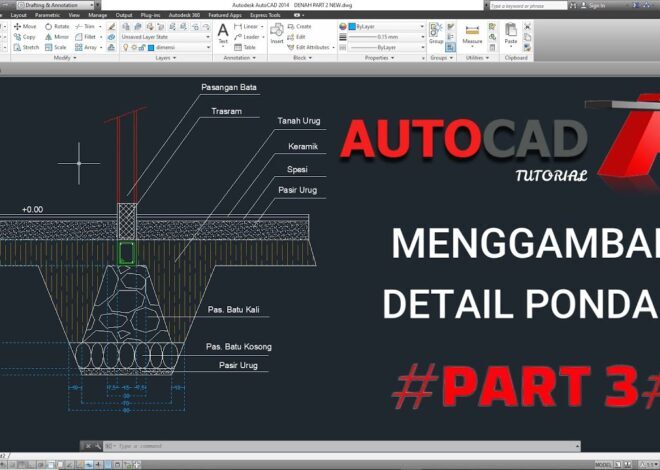This screenshot has width=660, height=470.
Task: Toggle the layer freeze sun icon
Action: (x=134, y=48)
